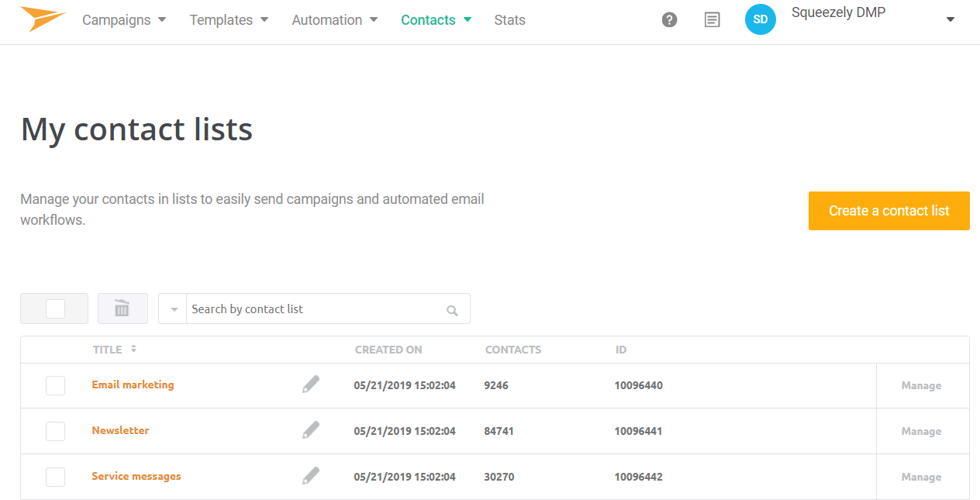Click list ID 10096442
The height and width of the screenshot is (500, 980).
point(639,477)
